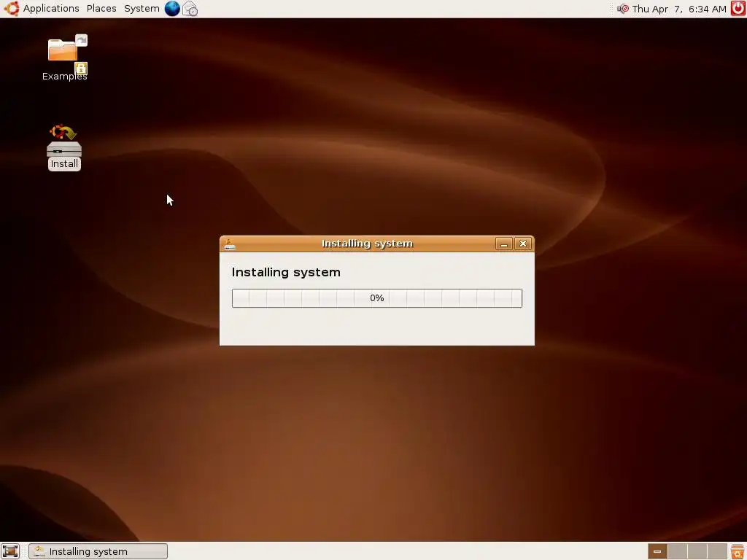Launch the web browser globe icon
Screen dimensions: 747x560
[172, 9]
